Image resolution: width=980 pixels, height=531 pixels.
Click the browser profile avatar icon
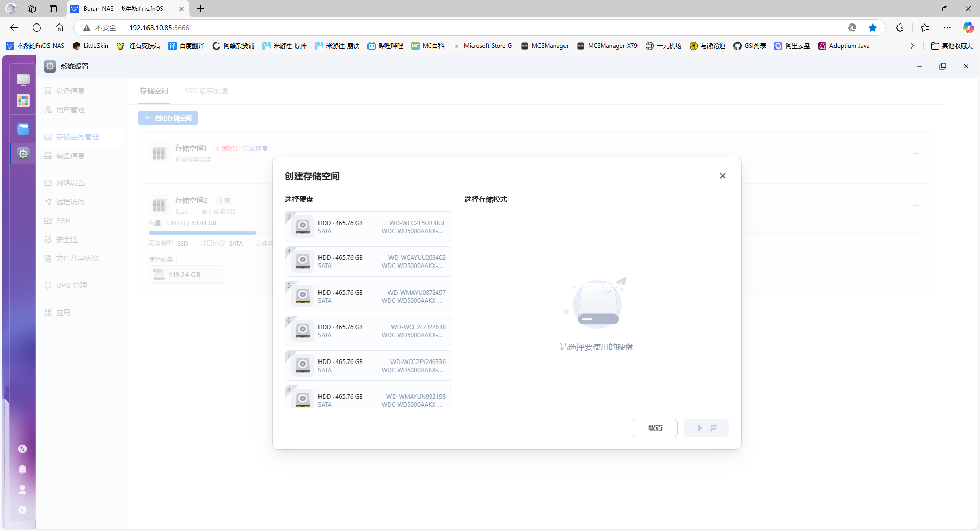[11, 9]
